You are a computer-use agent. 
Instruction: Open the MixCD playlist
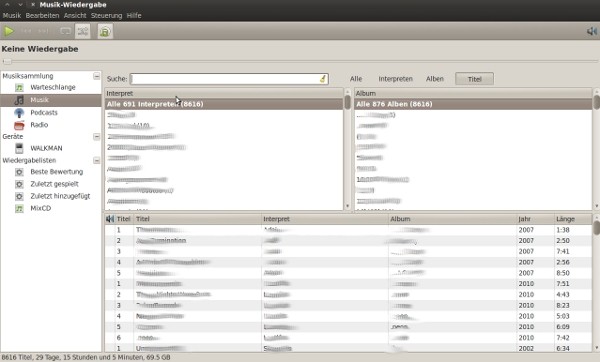(x=51, y=209)
